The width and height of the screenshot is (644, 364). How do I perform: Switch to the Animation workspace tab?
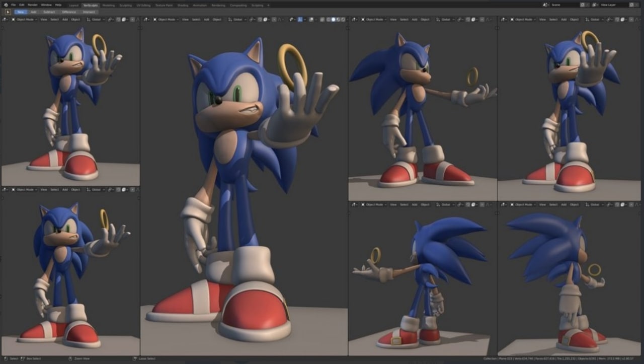[200, 5]
